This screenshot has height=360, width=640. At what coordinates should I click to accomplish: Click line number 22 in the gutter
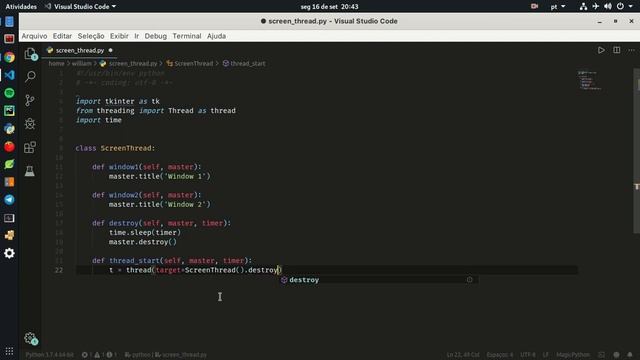(59, 270)
